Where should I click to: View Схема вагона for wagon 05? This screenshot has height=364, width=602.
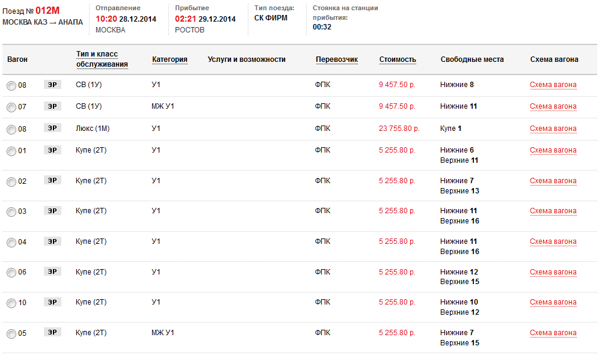[x=553, y=333]
